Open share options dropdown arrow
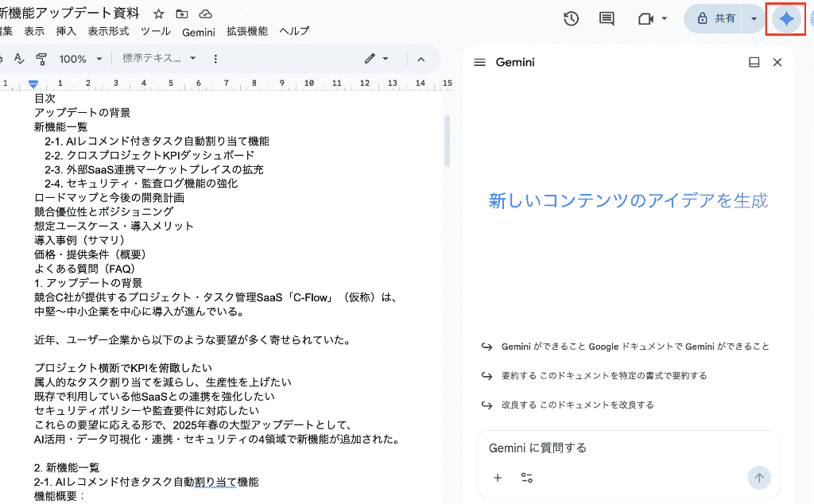 [x=754, y=19]
